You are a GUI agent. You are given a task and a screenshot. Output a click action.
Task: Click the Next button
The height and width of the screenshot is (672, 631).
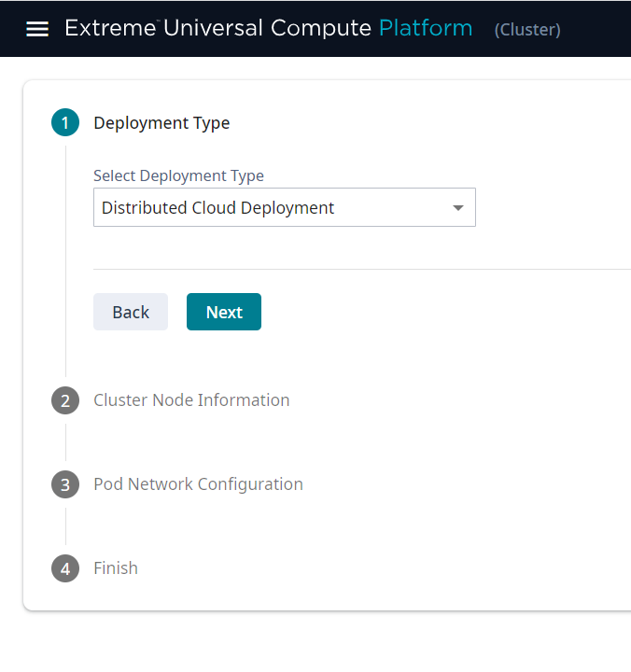pos(224,312)
